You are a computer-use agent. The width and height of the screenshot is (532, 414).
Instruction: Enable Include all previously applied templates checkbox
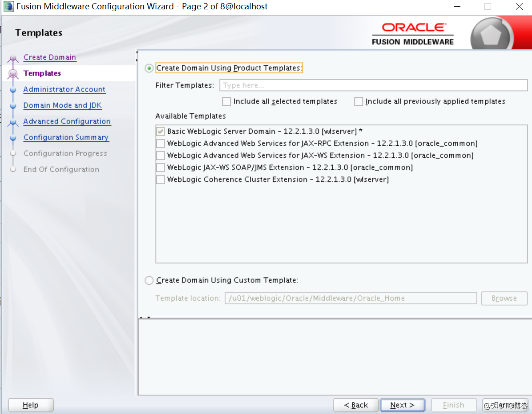click(x=358, y=101)
